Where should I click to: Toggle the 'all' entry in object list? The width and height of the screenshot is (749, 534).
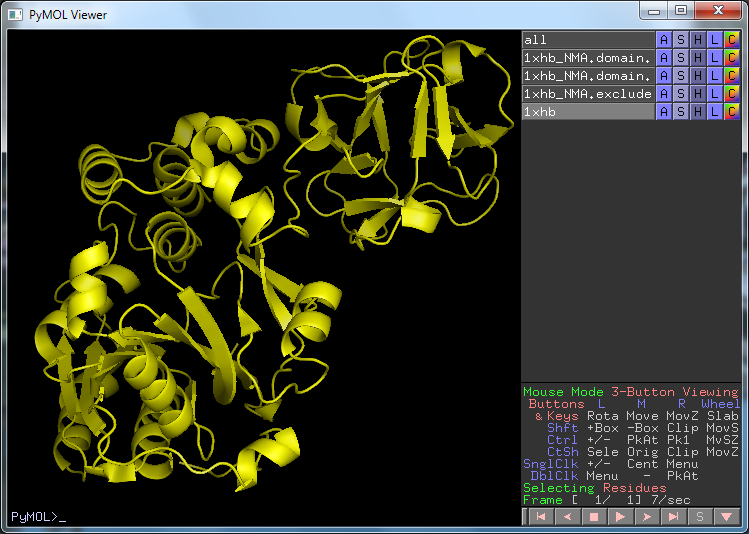pyautogui.click(x=587, y=40)
